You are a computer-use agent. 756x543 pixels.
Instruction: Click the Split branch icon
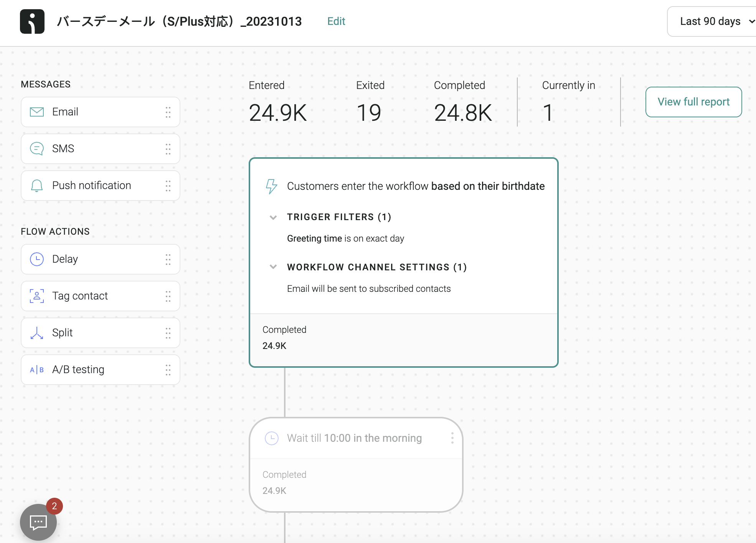click(37, 333)
